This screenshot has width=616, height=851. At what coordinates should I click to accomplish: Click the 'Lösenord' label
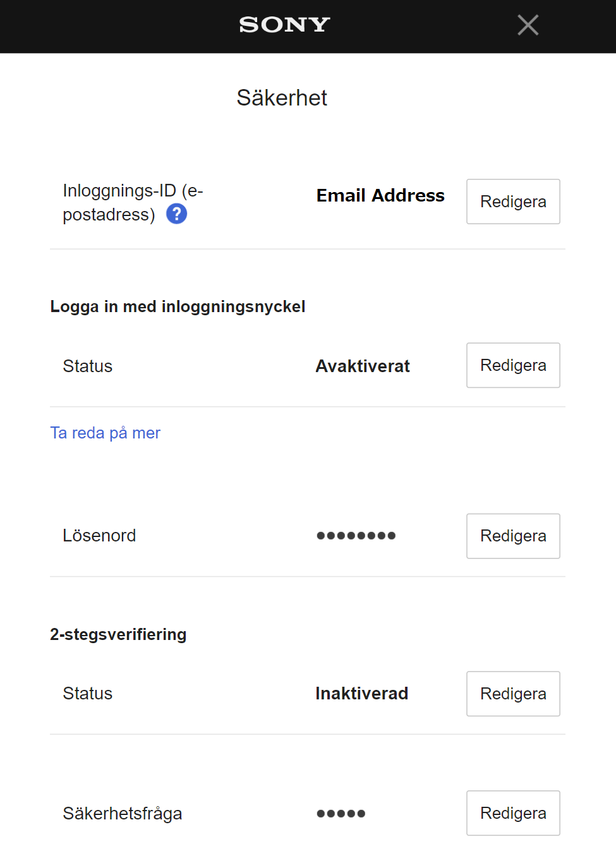pyautogui.click(x=99, y=536)
